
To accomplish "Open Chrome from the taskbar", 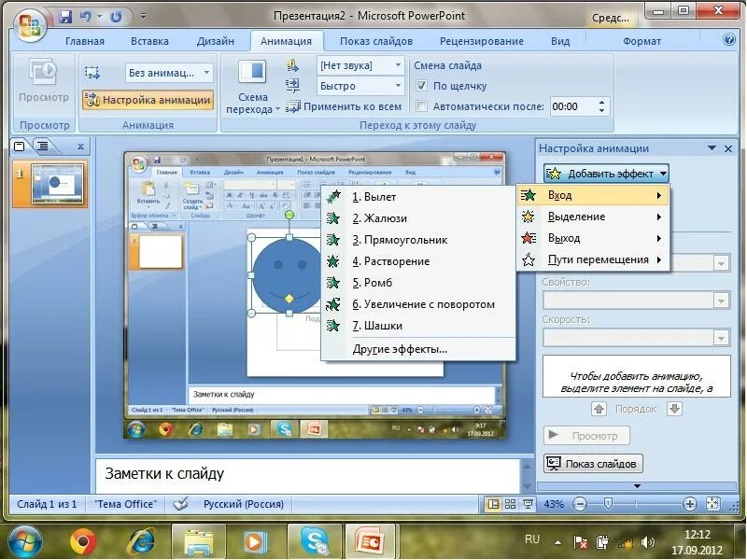I will (83, 542).
